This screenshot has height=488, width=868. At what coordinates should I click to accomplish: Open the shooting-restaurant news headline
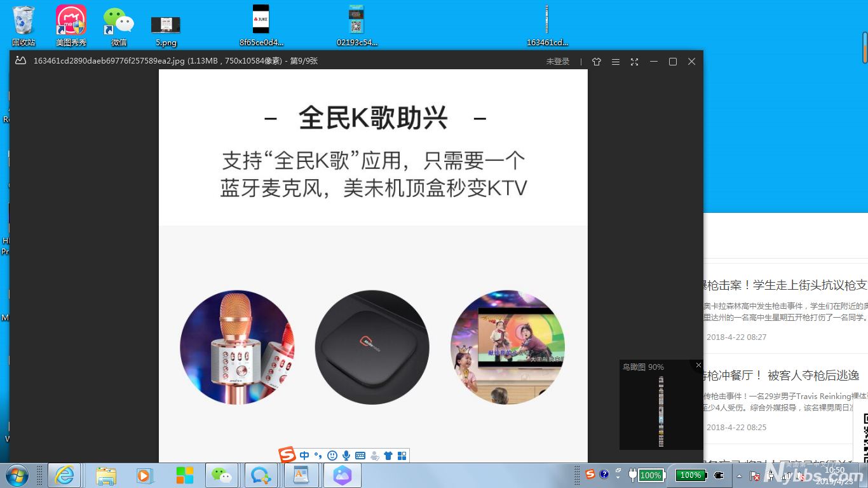coord(782,375)
